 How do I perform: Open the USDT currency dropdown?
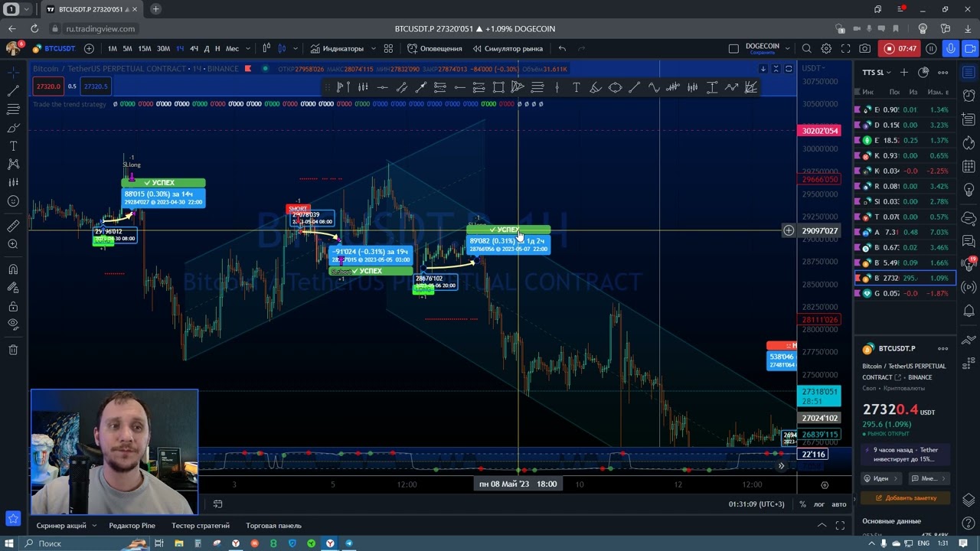tap(812, 68)
